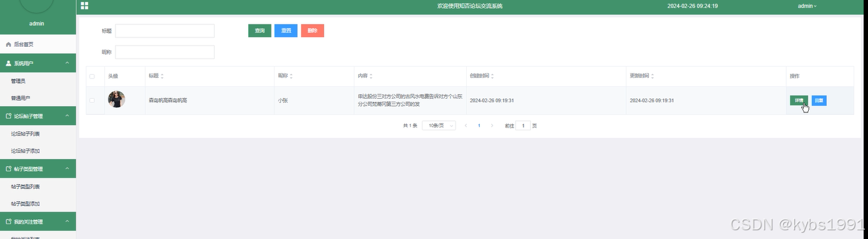Sort by the 昵称 column sort arrows
The width and height of the screenshot is (868, 239).
pos(291,76)
